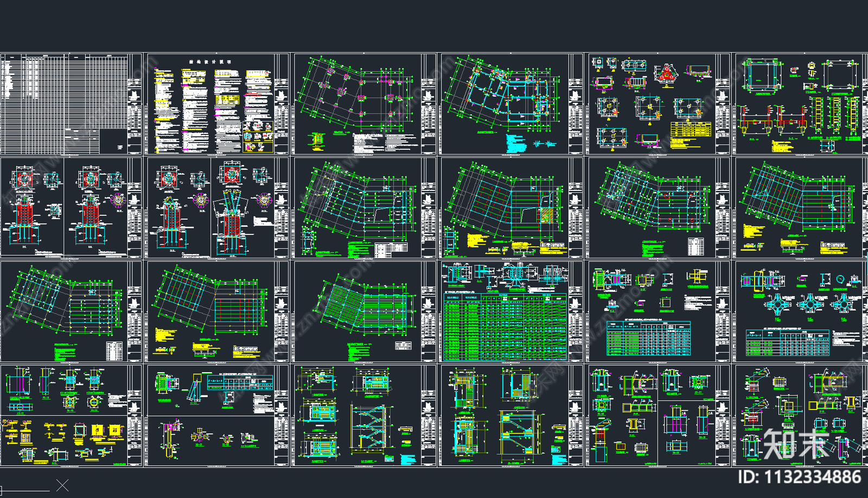Open column base sheet with inclined braces

(218, 208)
